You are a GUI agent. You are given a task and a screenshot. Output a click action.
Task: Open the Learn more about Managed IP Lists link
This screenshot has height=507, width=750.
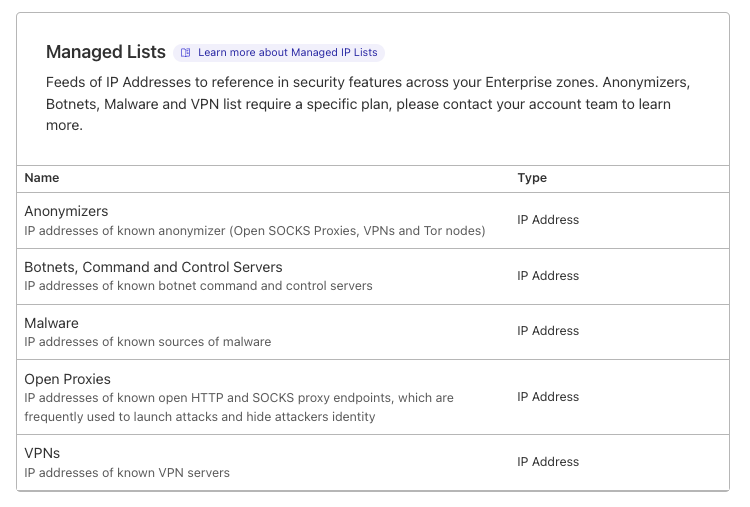288,53
